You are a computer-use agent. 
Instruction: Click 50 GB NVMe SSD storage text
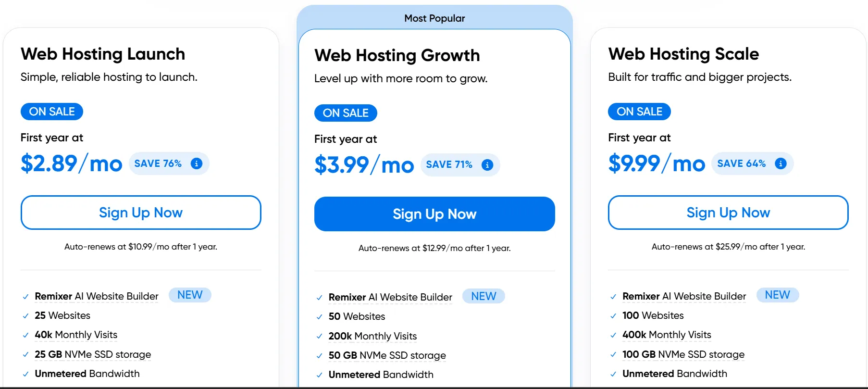click(387, 355)
